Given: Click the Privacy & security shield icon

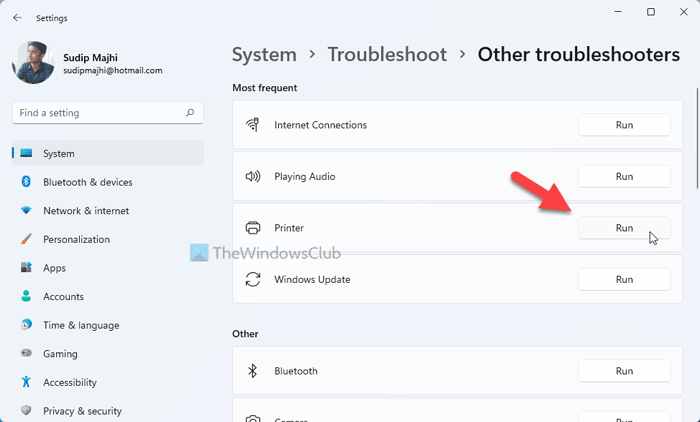Looking at the screenshot, I should pyautogui.click(x=26, y=410).
